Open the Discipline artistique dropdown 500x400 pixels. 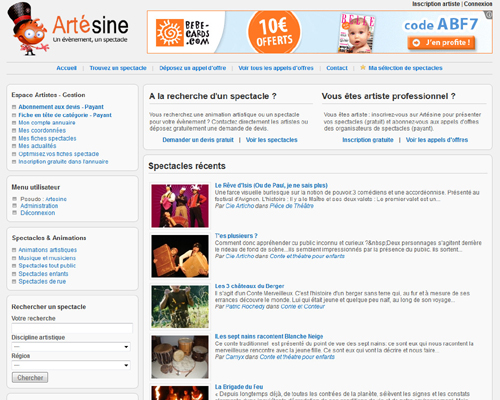(x=71, y=347)
